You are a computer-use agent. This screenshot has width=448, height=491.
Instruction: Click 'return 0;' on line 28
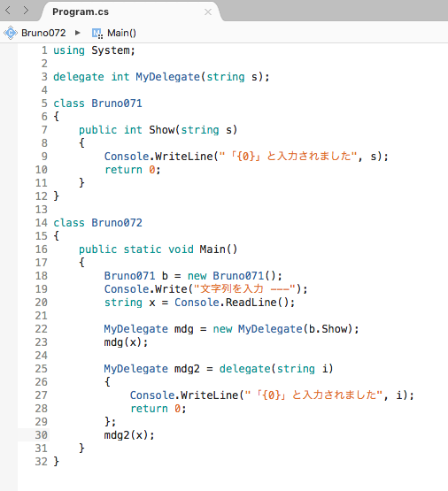[x=158, y=409]
